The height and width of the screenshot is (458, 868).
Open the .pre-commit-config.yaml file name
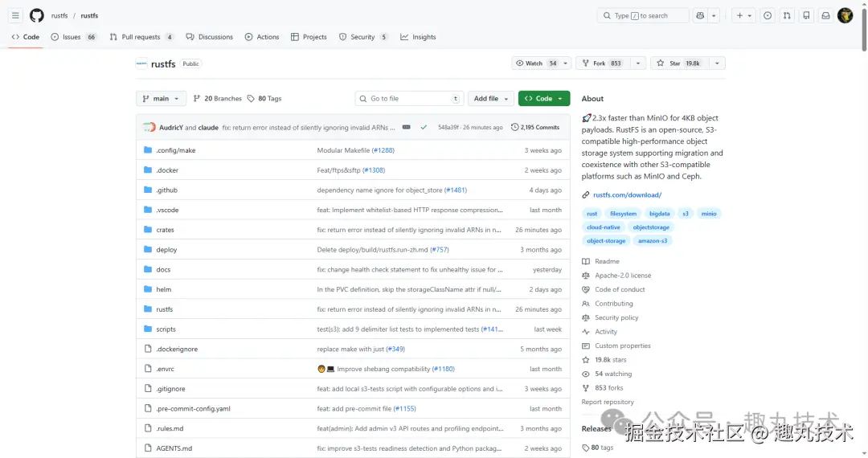point(193,409)
